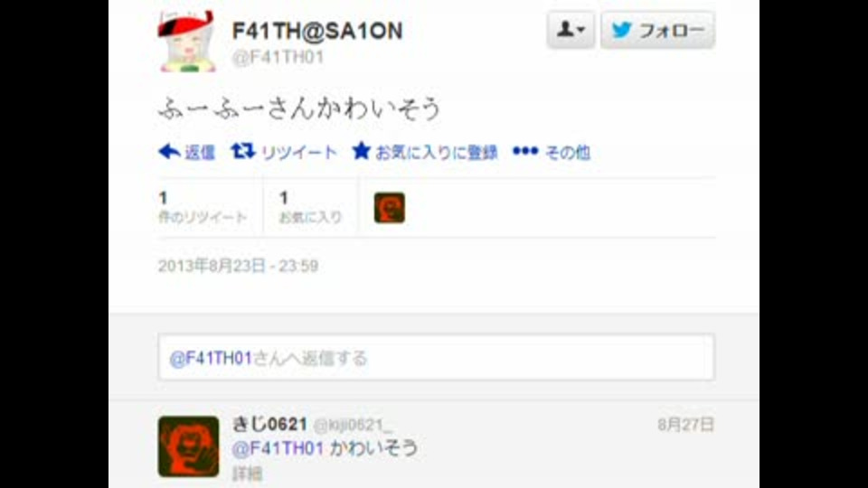Click the favorite star icon
The width and height of the screenshot is (868, 488).
(x=361, y=151)
